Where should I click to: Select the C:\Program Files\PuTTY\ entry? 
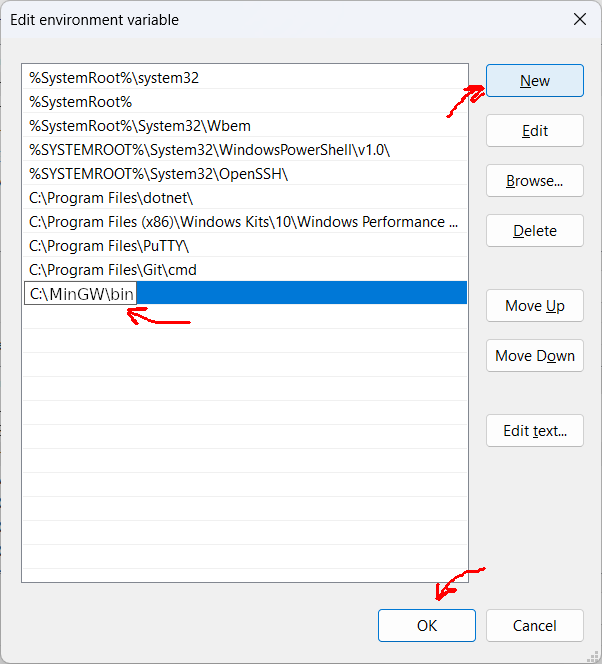coord(245,246)
